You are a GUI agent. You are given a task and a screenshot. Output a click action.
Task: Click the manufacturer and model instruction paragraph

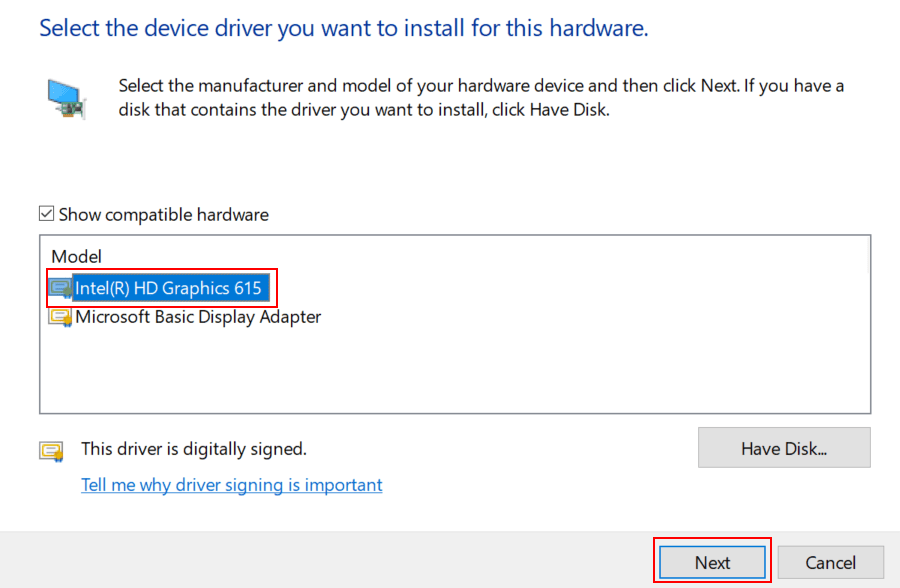pos(480,98)
